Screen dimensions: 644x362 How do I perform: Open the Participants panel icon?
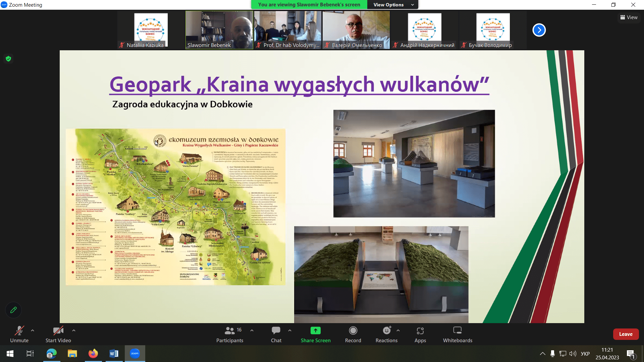230,331
